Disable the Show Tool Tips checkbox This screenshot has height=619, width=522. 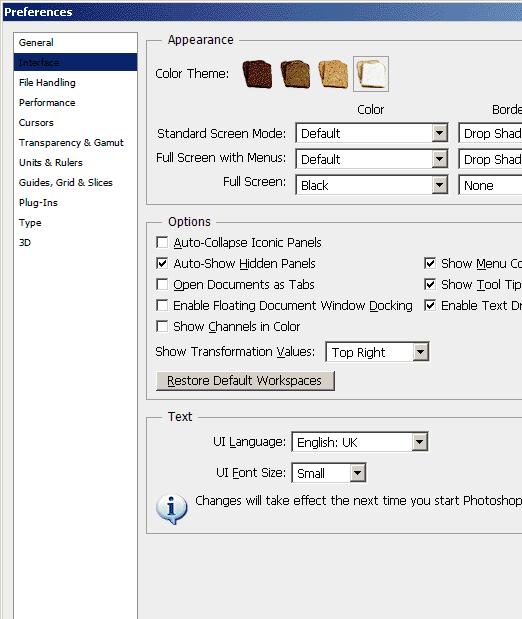430,284
